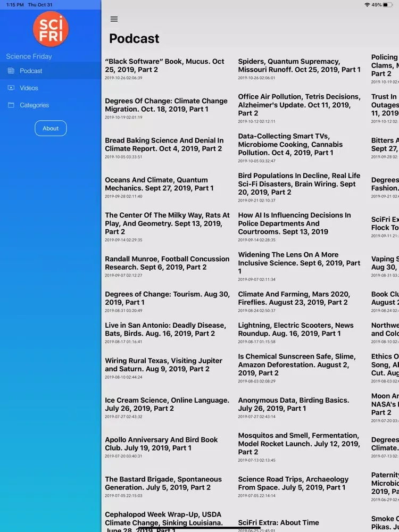Open Bird Populations In Decline episode
Image resolution: width=399 pixels, height=532 pixels.
coord(299,184)
